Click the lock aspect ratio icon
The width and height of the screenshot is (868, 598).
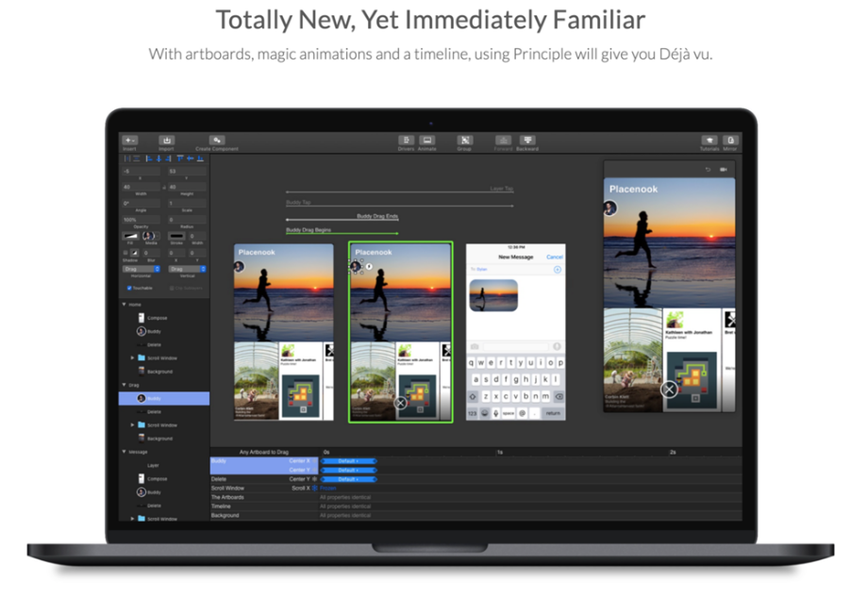tap(164, 187)
